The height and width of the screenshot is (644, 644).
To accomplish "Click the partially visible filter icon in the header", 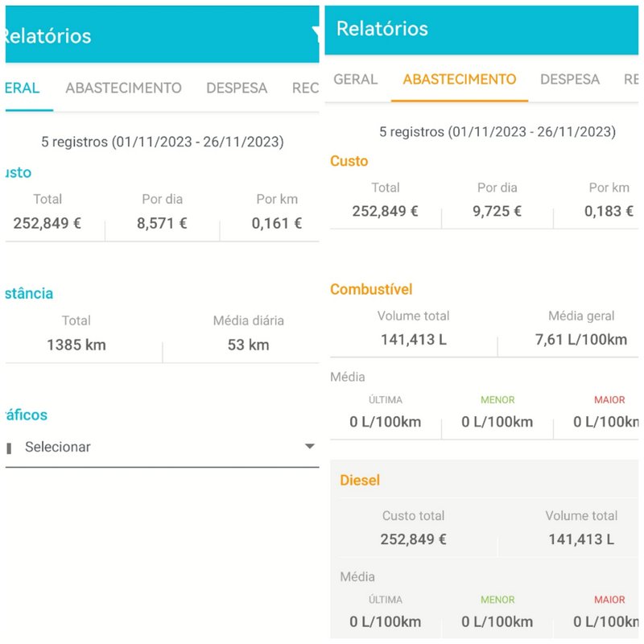I will pos(316,35).
